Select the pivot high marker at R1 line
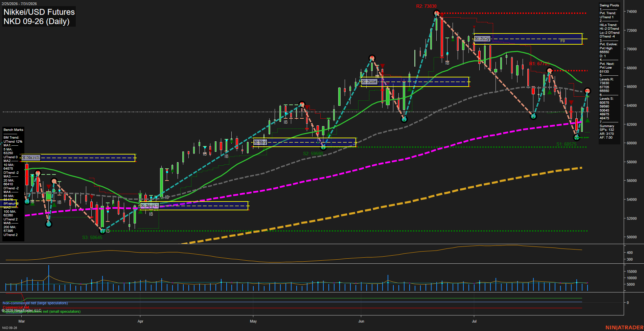 (549, 71)
